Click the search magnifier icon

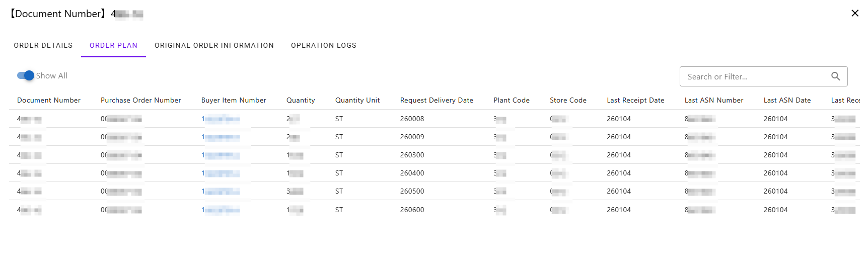click(835, 76)
